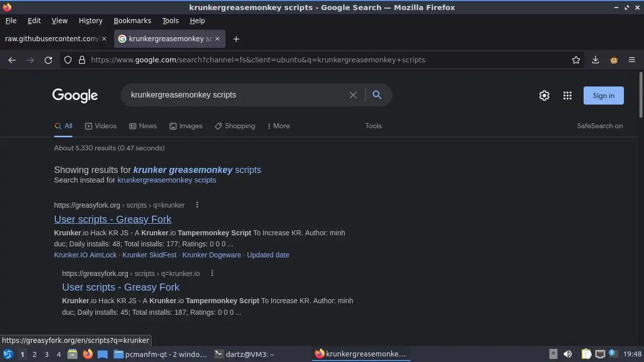Open the Google apps grid
This screenshot has width=644, height=362.
tap(568, 96)
